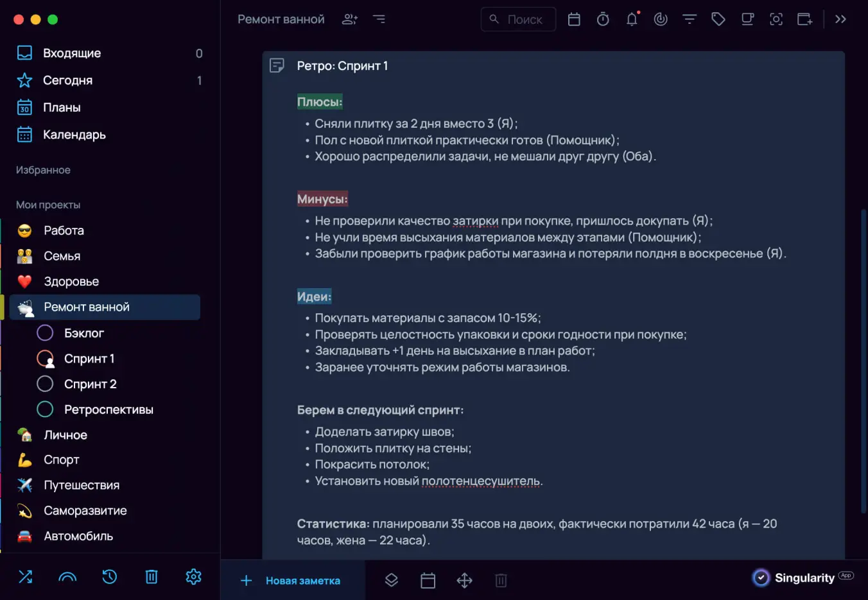The image size is (868, 600).
Task: Open the sort options next to project title
Action: click(x=379, y=19)
